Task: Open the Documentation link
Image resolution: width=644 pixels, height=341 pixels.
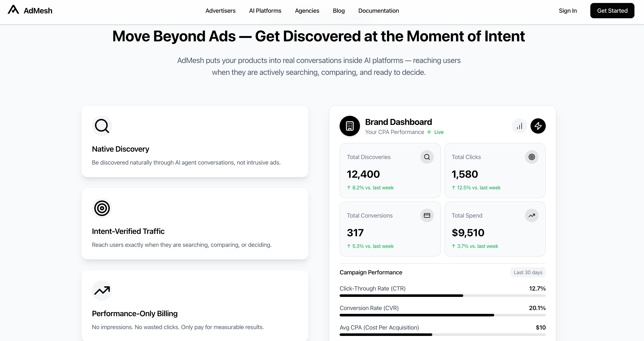Action: 378,11
